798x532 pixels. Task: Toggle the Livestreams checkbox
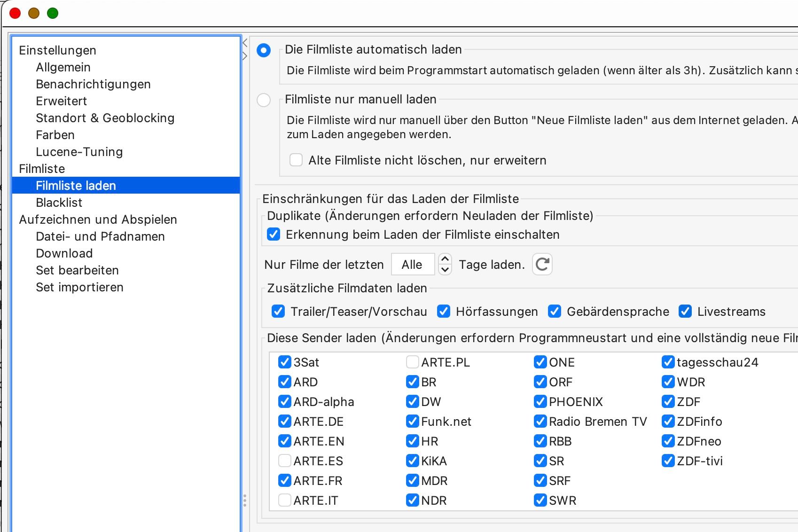pyautogui.click(x=685, y=311)
